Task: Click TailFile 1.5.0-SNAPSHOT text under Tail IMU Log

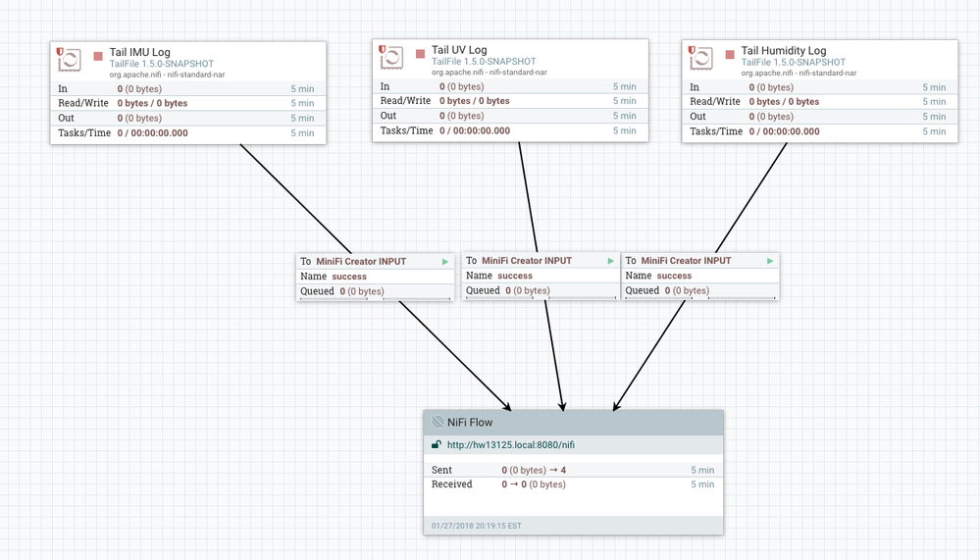Action: coord(161,64)
